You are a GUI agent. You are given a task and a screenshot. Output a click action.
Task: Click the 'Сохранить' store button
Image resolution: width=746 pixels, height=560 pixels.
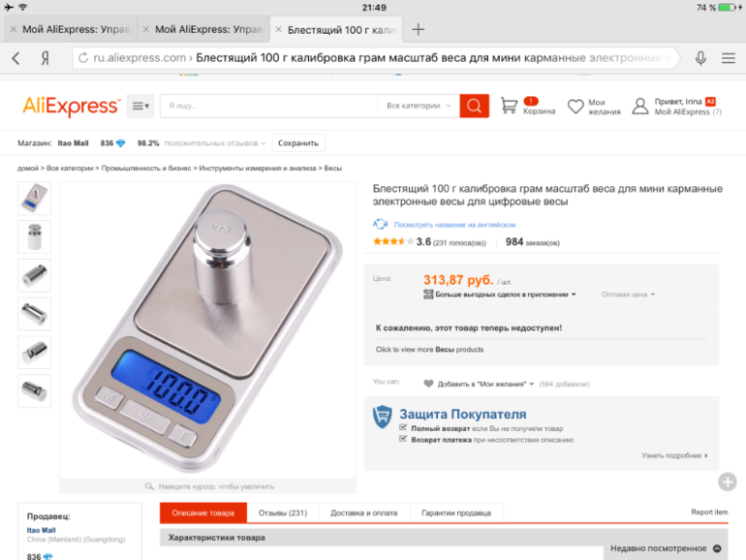click(298, 143)
